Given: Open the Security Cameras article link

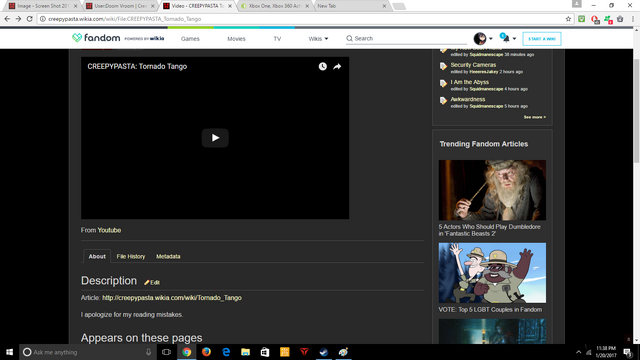Looking at the screenshot, I should point(473,65).
